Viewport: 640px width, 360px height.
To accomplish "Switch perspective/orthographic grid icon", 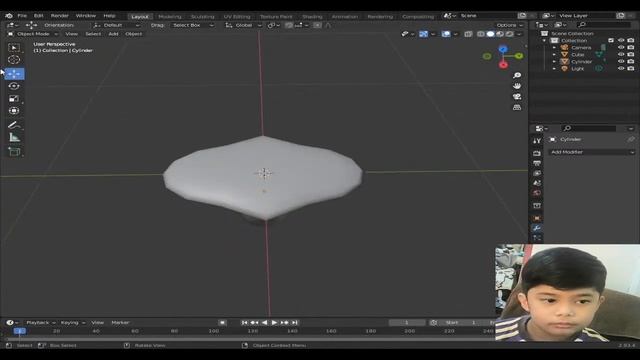I will 517,107.
